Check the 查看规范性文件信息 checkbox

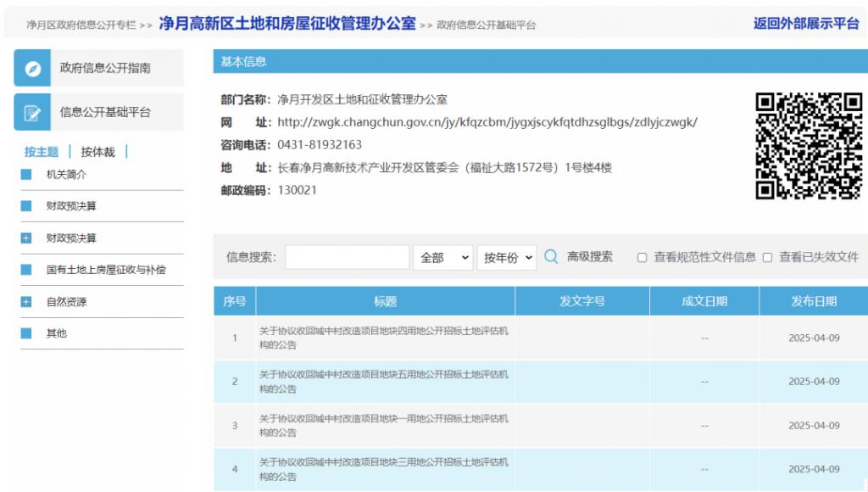coord(643,258)
